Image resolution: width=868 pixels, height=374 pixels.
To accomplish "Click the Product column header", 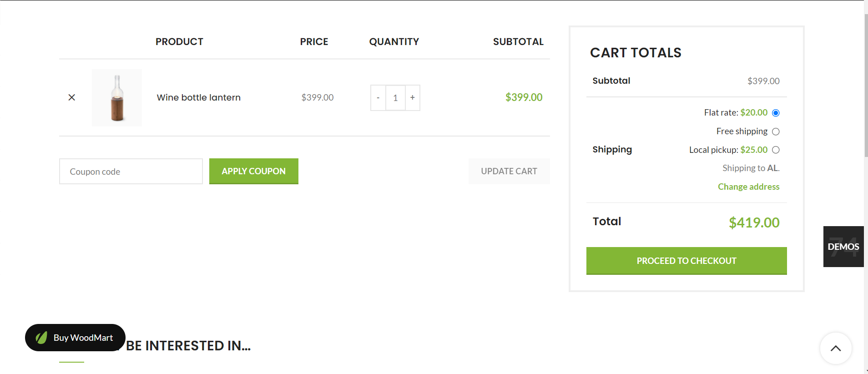I will 179,42.
